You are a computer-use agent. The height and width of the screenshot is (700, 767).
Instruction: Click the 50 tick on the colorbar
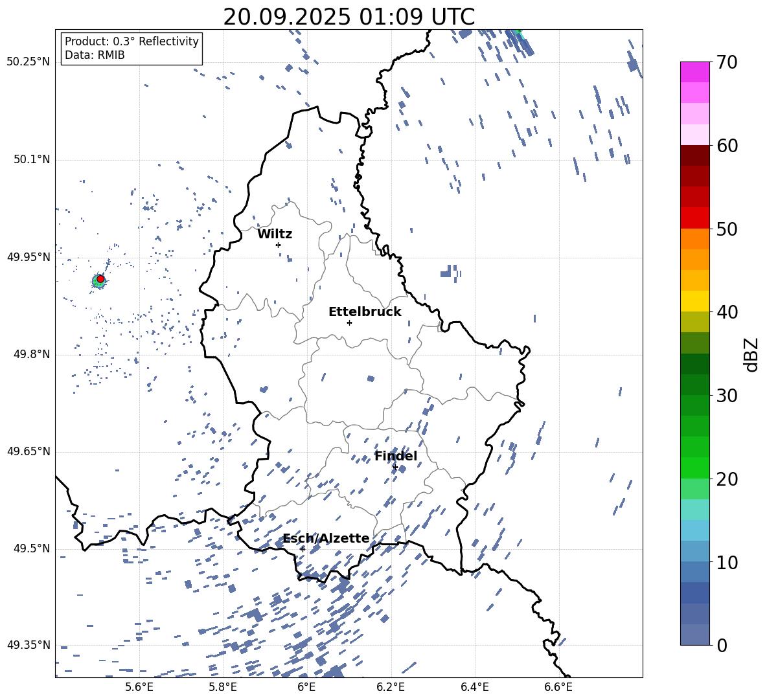727,229
